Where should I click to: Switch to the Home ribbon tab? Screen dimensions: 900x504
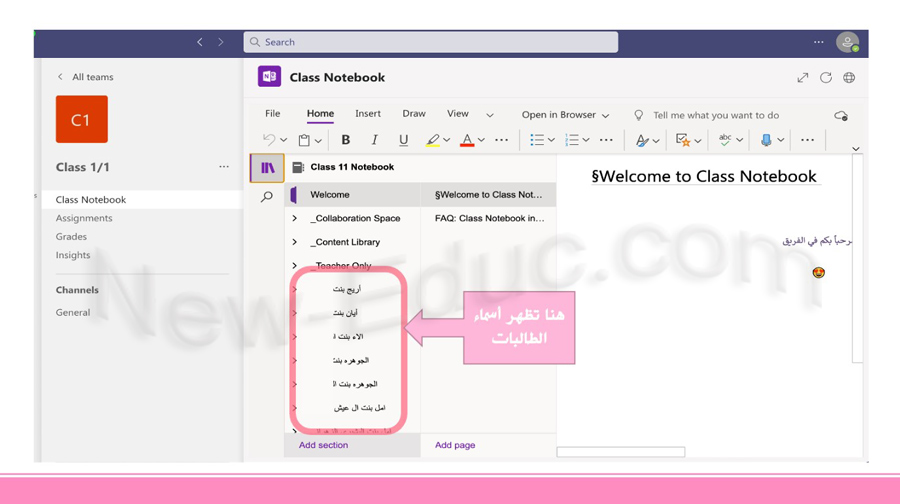coord(320,114)
